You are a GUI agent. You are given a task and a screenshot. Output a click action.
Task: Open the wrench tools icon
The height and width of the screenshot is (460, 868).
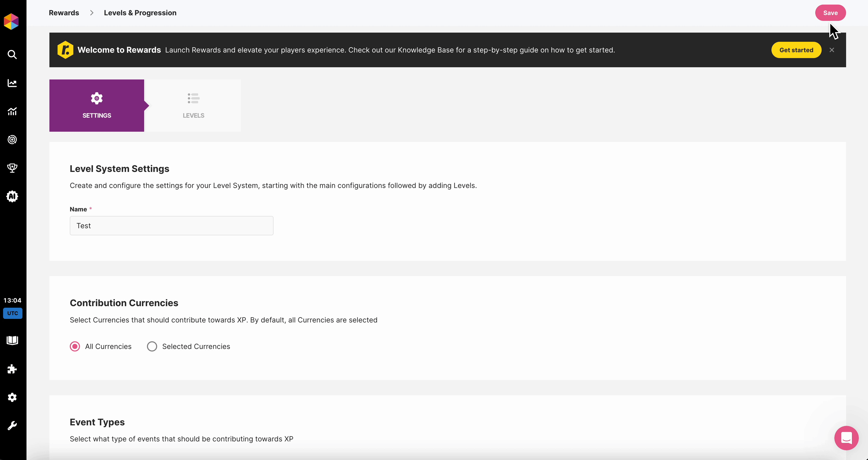[12, 426]
